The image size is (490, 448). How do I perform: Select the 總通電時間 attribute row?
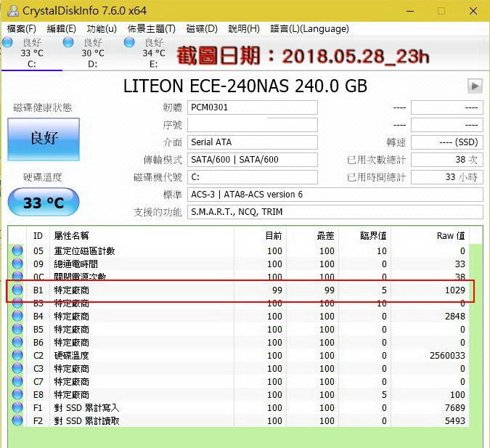pos(238,264)
